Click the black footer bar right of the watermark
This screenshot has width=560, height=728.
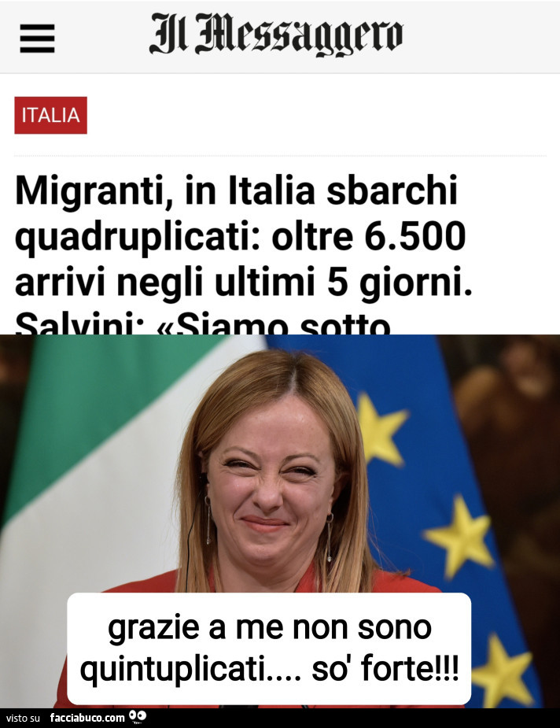pyautogui.click(x=352, y=719)
